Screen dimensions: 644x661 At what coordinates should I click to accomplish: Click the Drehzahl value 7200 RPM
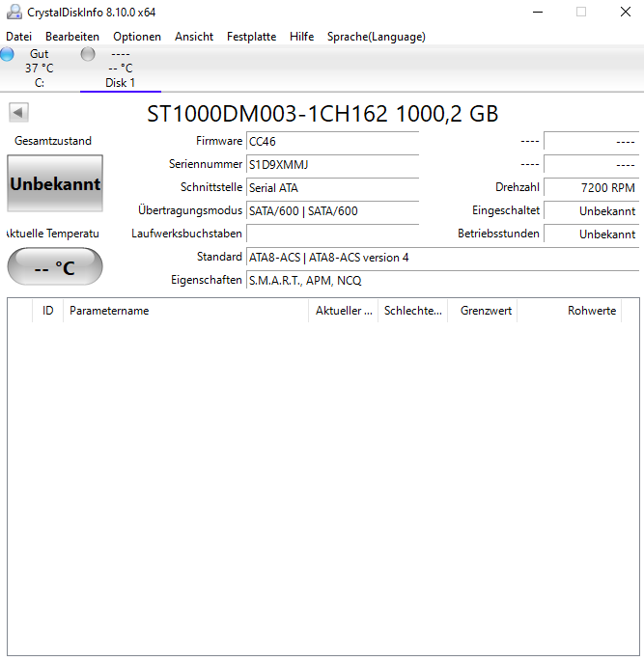pyautogui.click(x=591, y=187)
